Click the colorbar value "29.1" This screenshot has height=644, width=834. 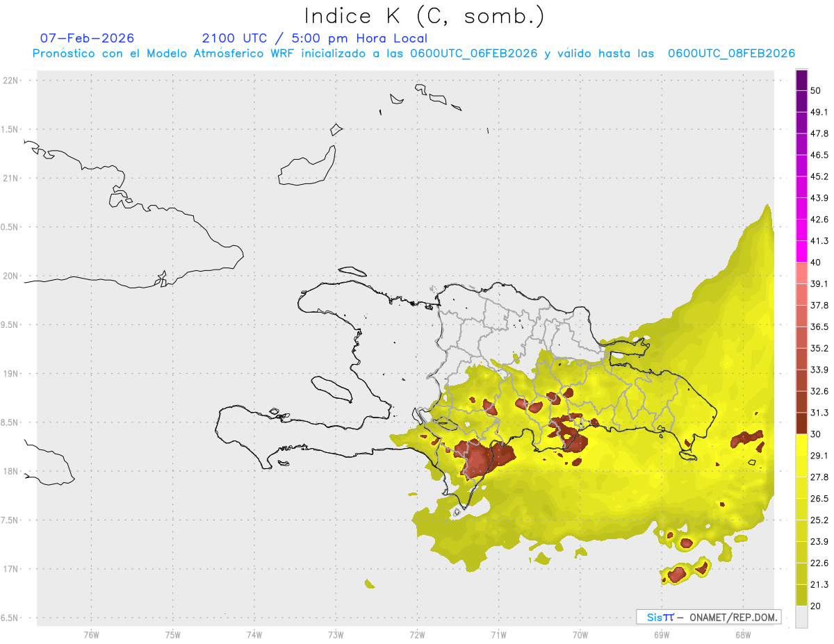819,456
